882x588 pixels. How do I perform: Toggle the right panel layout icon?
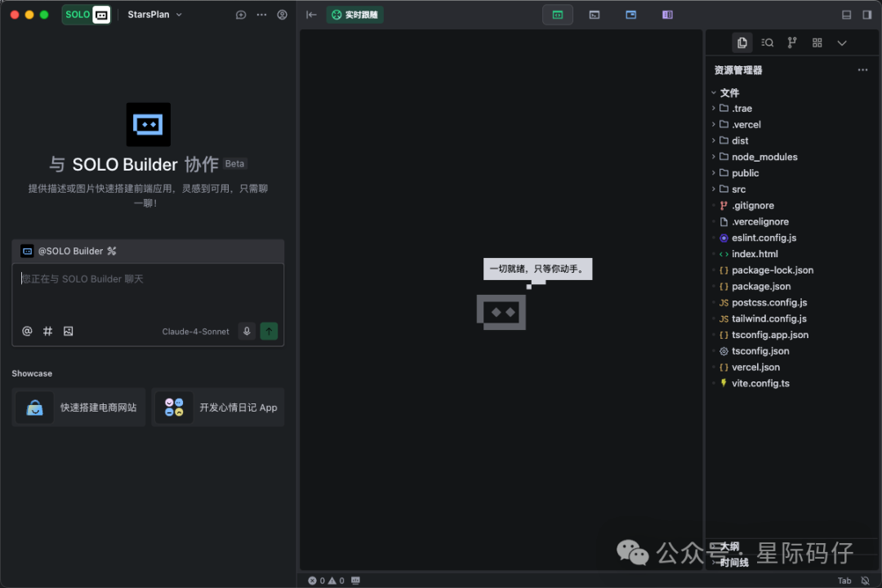tap(868, 14)
